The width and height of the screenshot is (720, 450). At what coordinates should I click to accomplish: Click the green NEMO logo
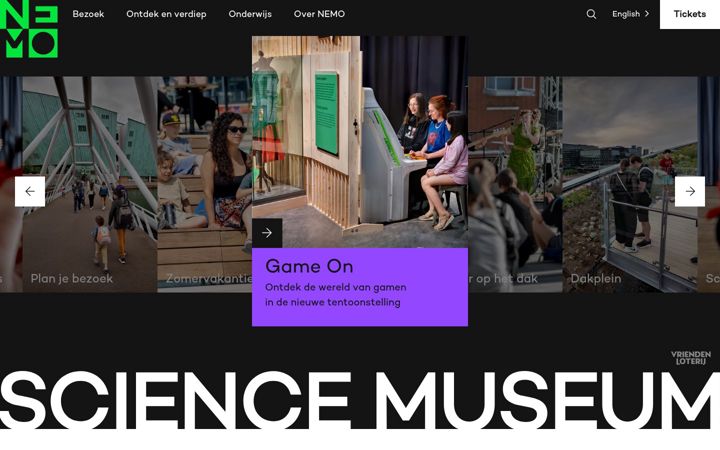[x=29, y=29]
